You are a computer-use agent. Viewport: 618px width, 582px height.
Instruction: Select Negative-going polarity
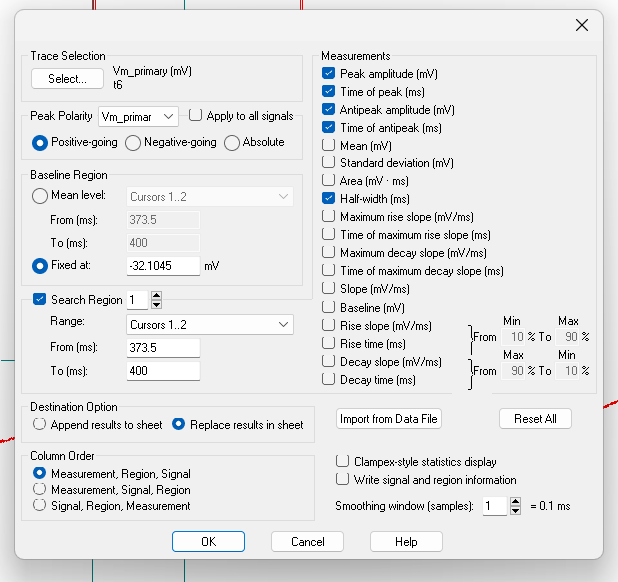point(133,143)
